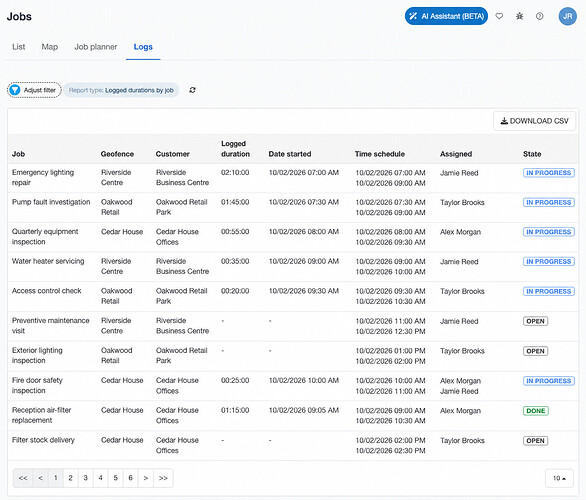Click the Assigned column header

[456, 154]
